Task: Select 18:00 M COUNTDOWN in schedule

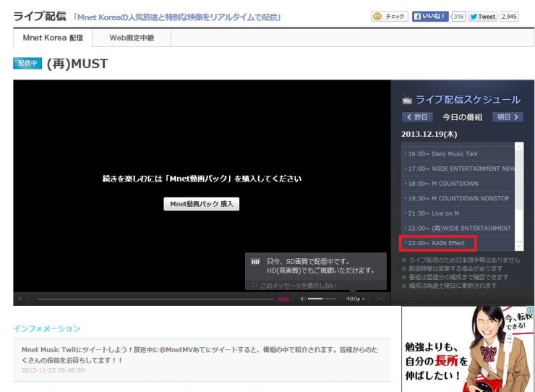Action: coord(454,184)
